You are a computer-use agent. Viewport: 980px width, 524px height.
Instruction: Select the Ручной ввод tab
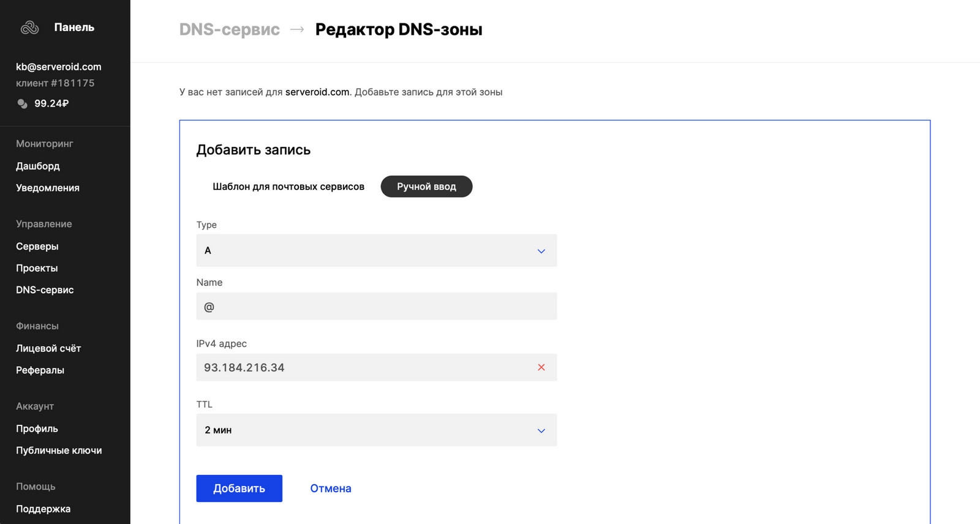click(x=426, y=187)
